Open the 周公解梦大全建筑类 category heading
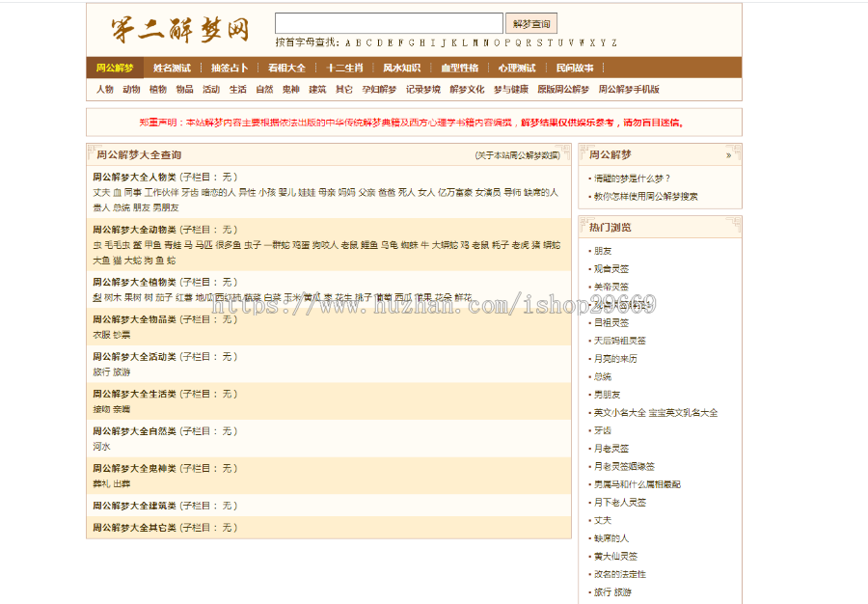 pyautogui.click(x=134, y=506)
